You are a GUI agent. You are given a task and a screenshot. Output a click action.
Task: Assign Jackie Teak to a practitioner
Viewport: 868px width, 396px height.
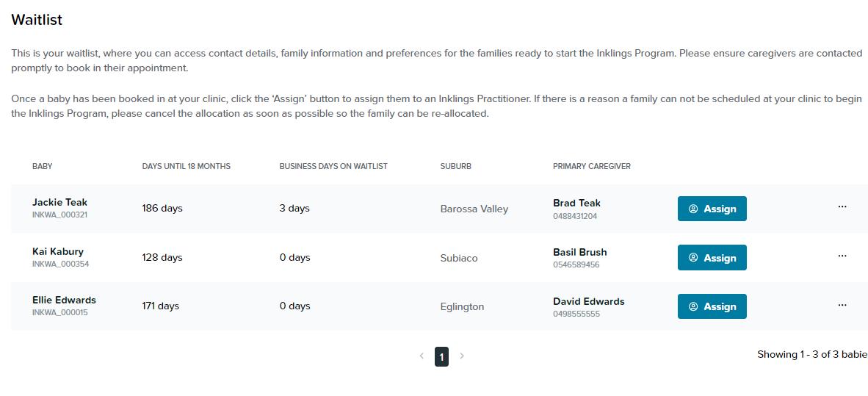point(712,209)
